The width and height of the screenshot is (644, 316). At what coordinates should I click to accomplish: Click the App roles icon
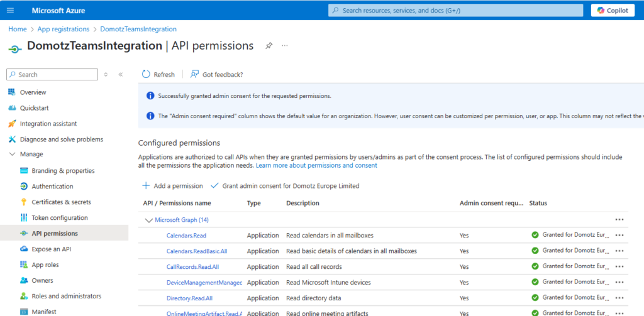[24, 264]
